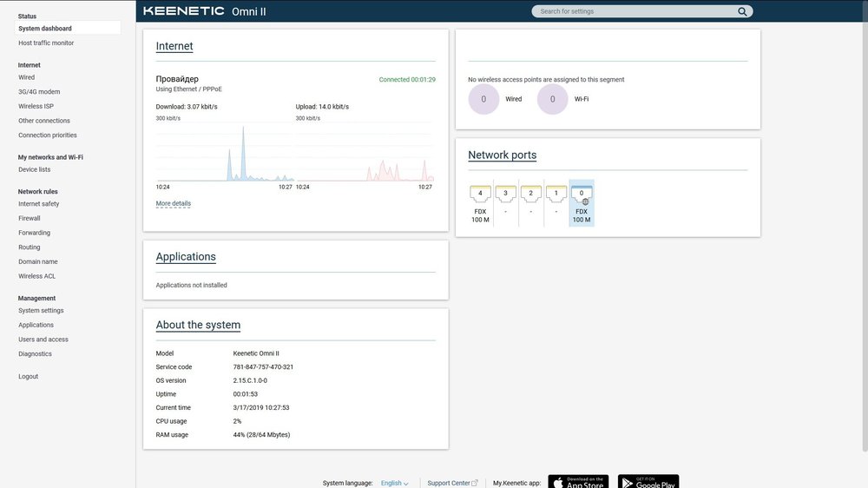This screenshot has height=488, width=868.
Task: Open Diagnostics page
Action: (x=35, y=353)
